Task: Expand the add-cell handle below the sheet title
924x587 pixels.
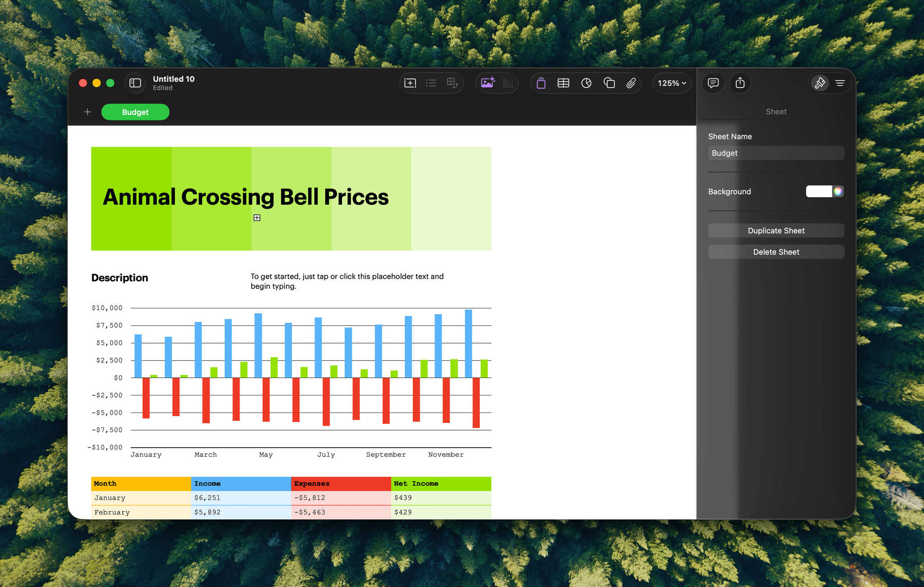Action: click(257, 217)
